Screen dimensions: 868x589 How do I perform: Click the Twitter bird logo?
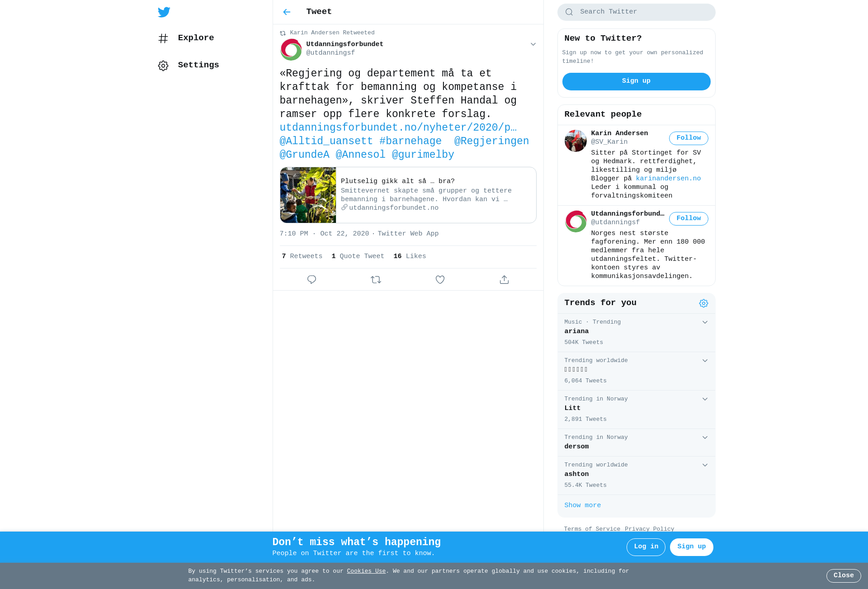pyautogui.click(x=164, y=12)
